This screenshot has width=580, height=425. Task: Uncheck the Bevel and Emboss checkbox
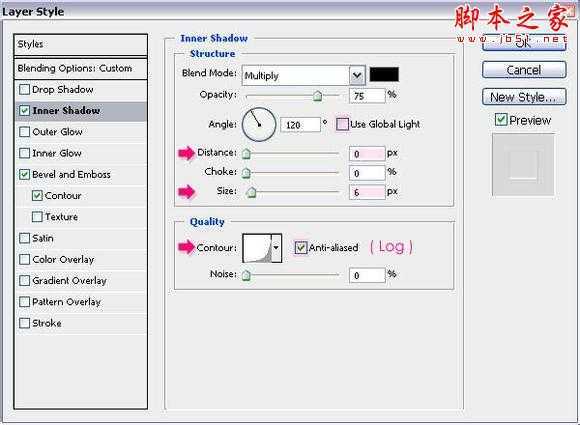[x=24, y=174]
